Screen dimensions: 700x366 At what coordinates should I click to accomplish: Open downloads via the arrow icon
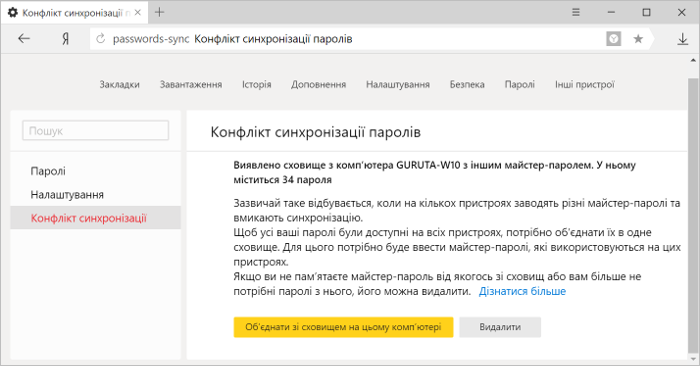(x=683, y=39)
